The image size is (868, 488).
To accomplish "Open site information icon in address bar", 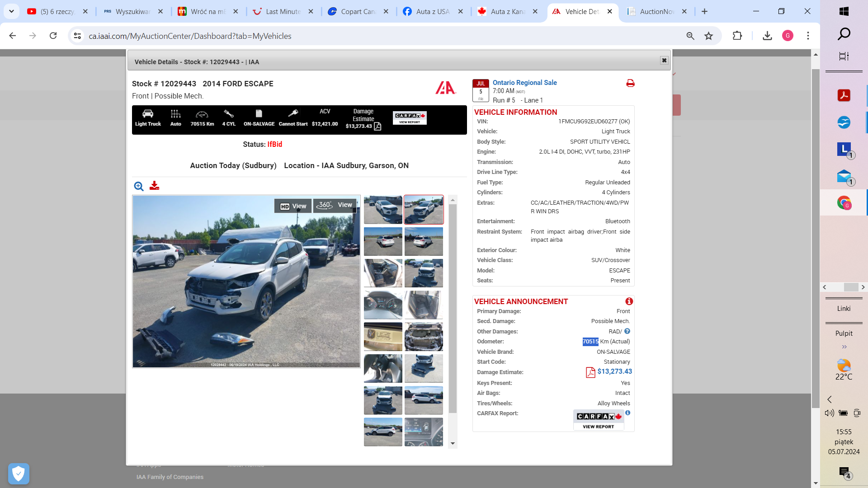I will (x=78, y=36).
